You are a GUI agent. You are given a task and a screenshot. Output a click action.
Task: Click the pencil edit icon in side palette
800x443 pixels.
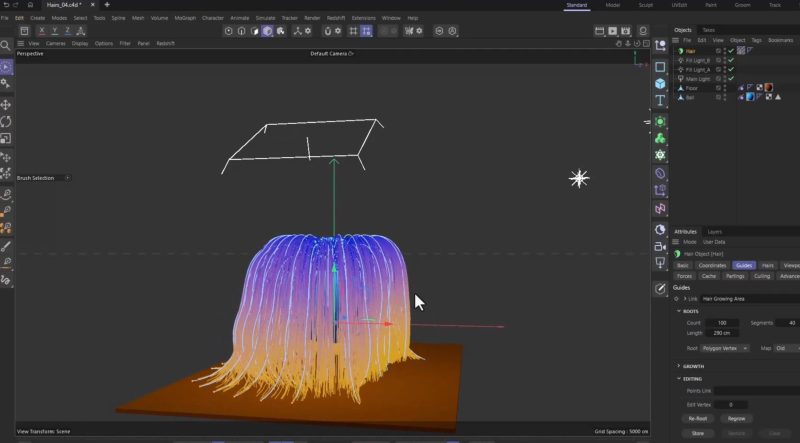(x=660, y=289)
